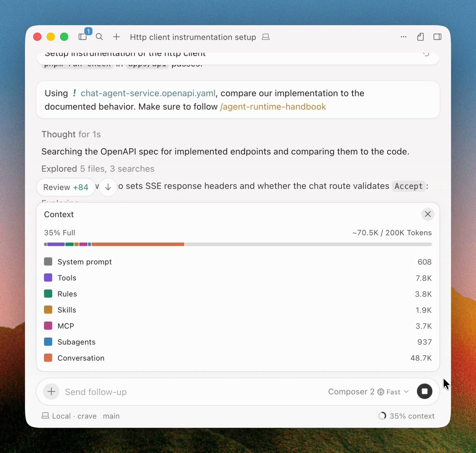Image resolution: width=476 pixels, height=453 pixels.
Task: Click the Tools row label
Action: click(67, 278)
